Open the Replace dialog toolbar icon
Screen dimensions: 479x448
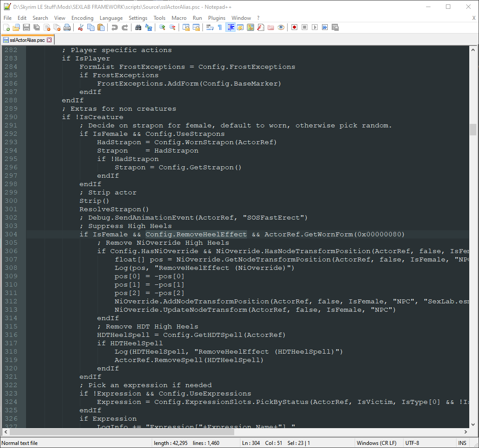click(x=149, y=27)
